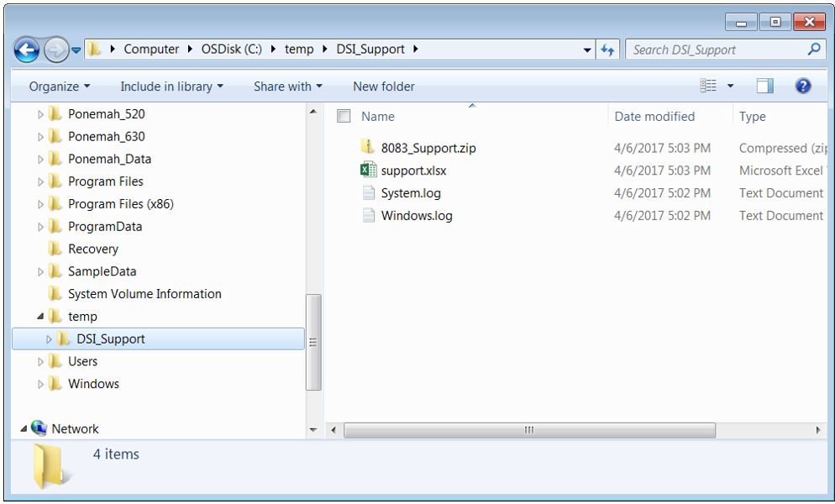Expand the Ponemah_Data folder tree node
This screenshot has width=835, height=504.
40,160
